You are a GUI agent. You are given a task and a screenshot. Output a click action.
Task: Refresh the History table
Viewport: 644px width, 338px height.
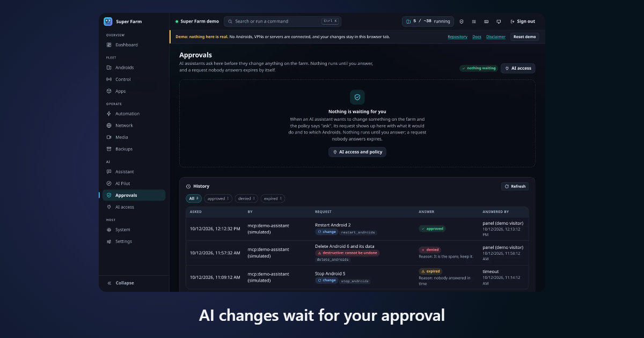(x=515, y=186)
